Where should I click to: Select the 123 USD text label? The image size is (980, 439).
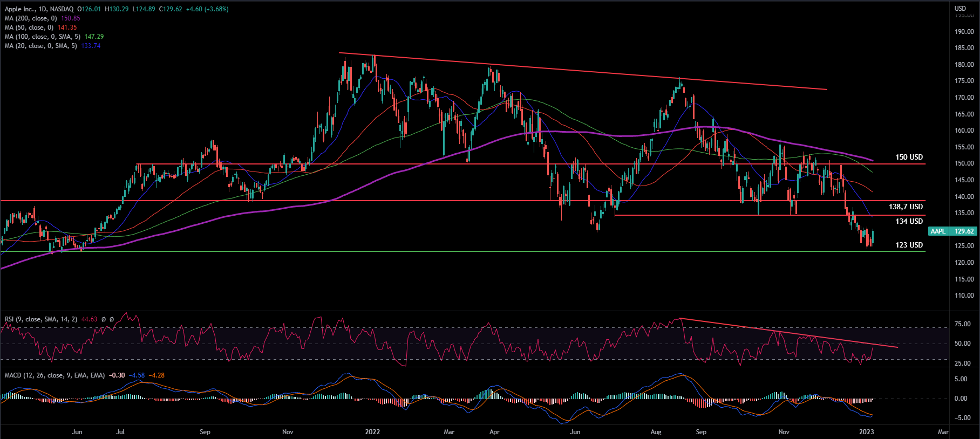[909, 245]
